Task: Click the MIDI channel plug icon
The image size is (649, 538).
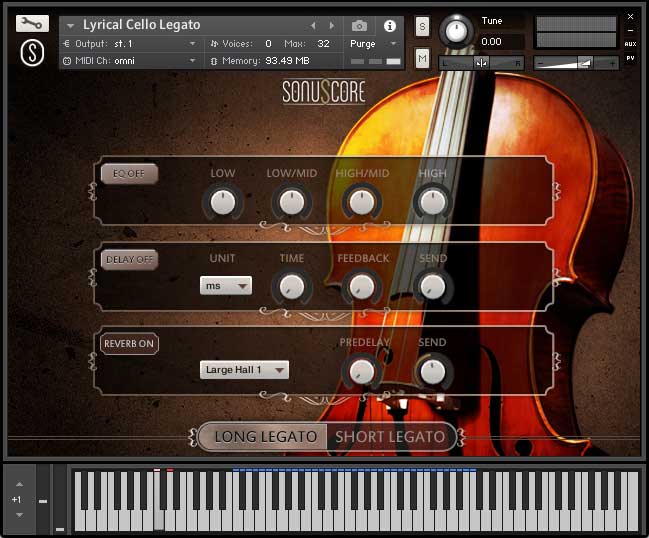Action: tap(67, 61)
